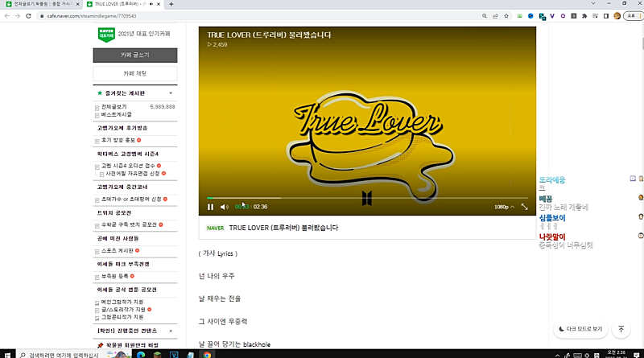Open the tab search chevron

coord(593,3)
